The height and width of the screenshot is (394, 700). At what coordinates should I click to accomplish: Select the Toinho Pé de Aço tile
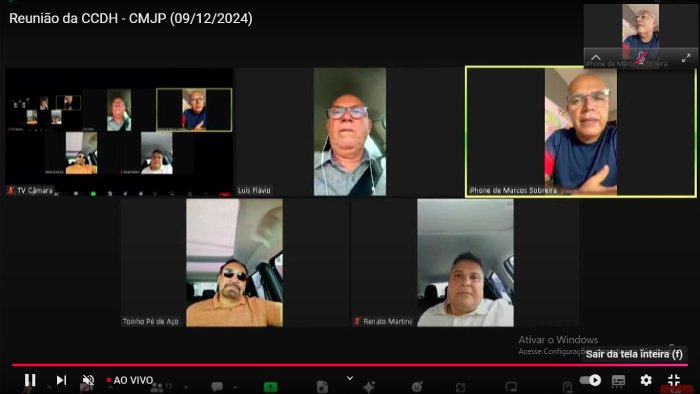pos(234,263)
